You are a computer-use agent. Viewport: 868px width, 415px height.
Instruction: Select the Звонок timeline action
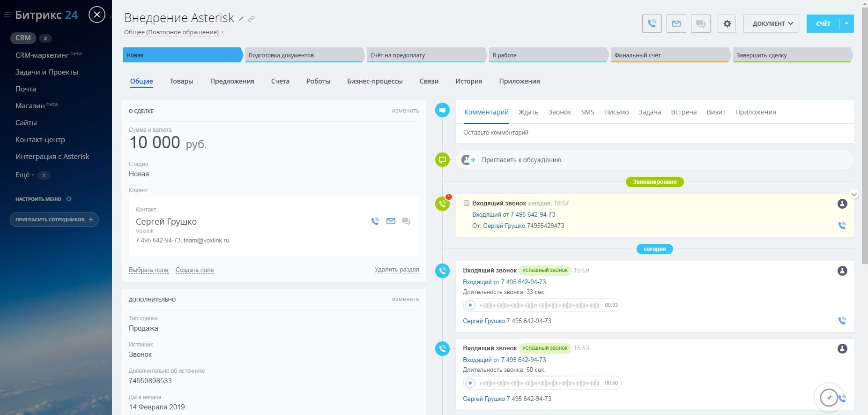click(560, 112)
